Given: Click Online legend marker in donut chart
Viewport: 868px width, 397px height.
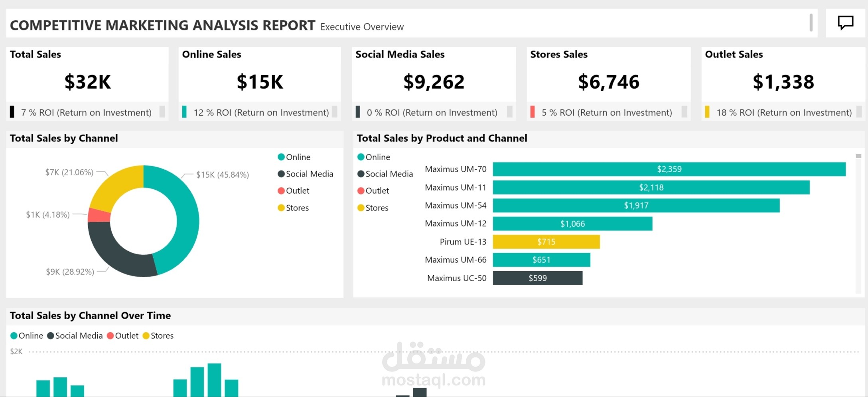Looking at the screenshot, I should 281,157.
